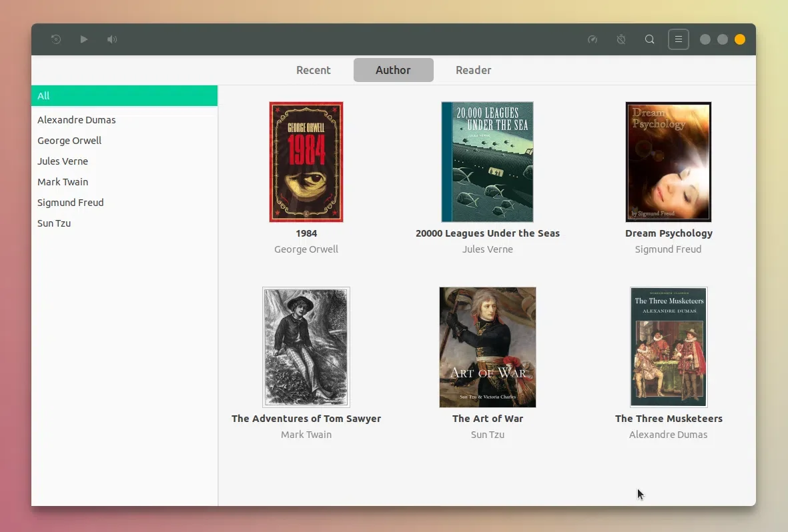Click 'Jules Verne' under 20000 Leagues title
The height and width of the screenshot is (532, 788).
pos(488,249)
